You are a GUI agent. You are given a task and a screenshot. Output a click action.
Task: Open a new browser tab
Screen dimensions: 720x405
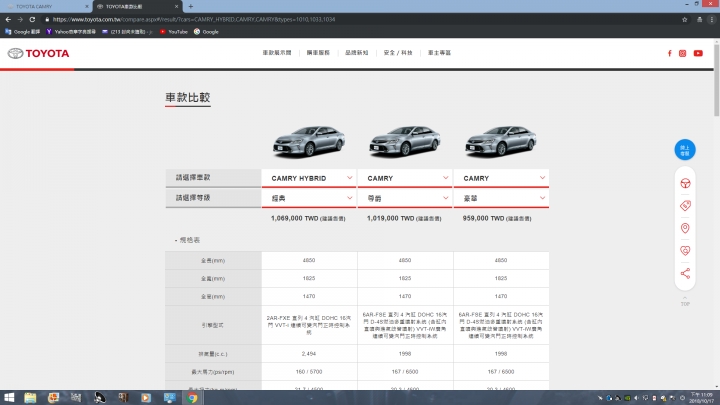[x=191, y=6]
